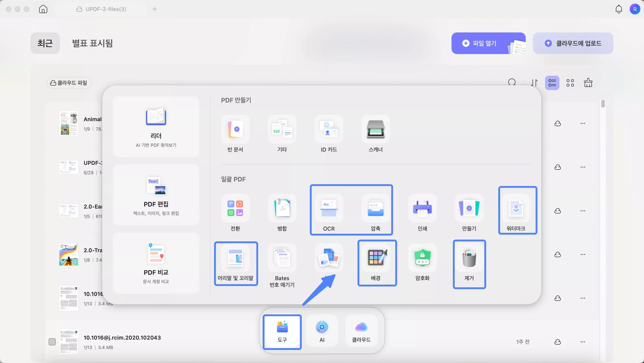Open the Watermark (워터마크) batch tool
This screenshot has width=644, height=363.
pyautogui.click(x=516, y=209)
